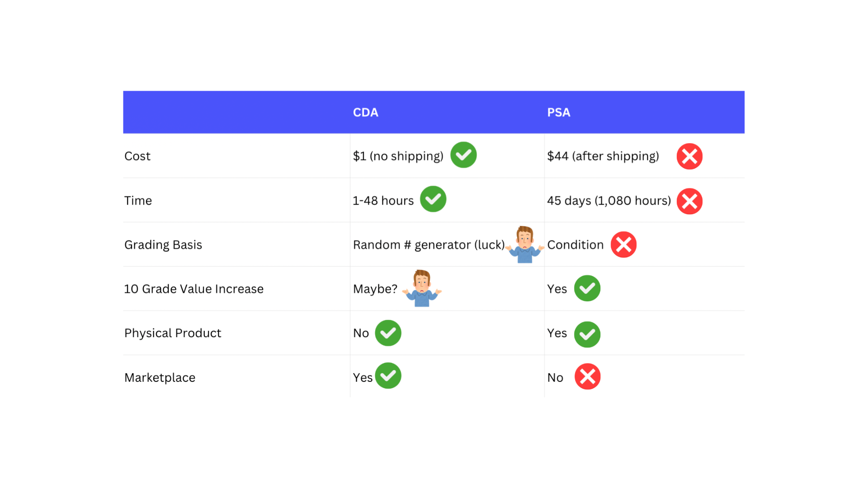Select the red X next to Condition
Image resolution: width=868 pixels, height=488 pixels.
tap(623, 244)
